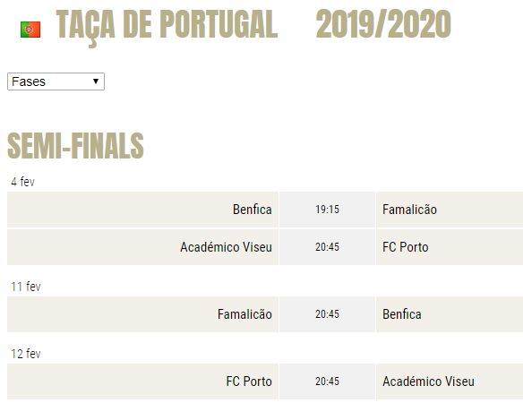The height and width of the screenshot is (420, 523).
Task: Click the 20:45 time for Académico Viseu vs FC Porto
Action: (x=327, y=247)
